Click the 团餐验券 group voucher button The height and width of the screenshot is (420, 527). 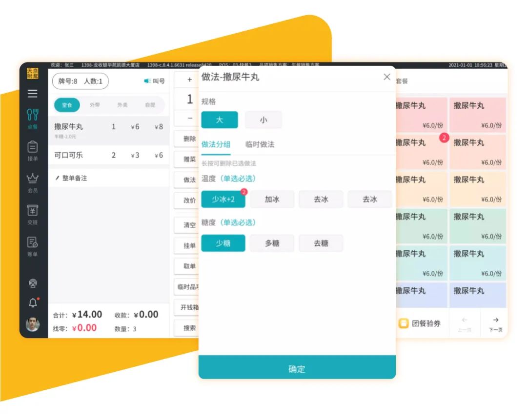pyautogui.click(x=420, y=323)
